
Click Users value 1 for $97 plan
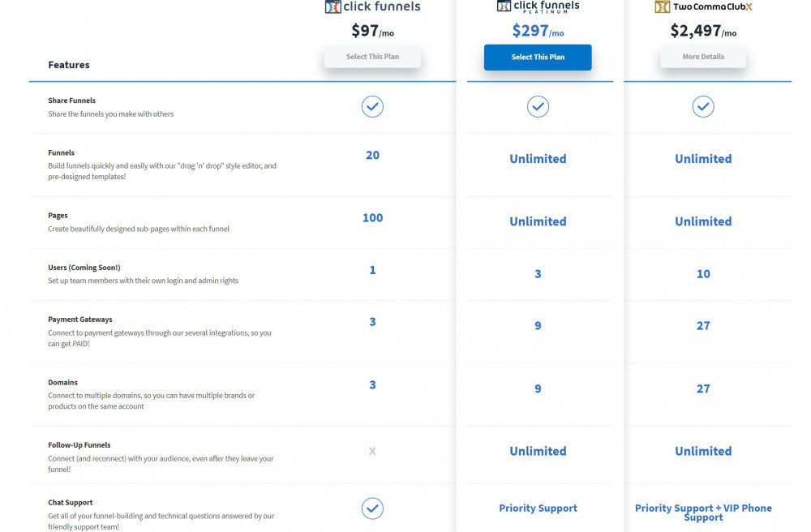(372, 270)
